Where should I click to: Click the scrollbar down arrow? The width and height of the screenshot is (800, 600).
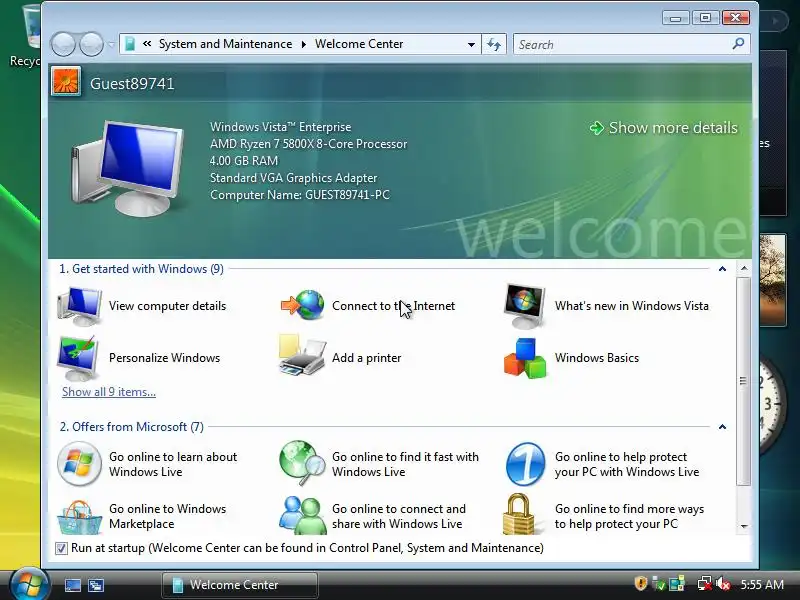click(744, 527)
